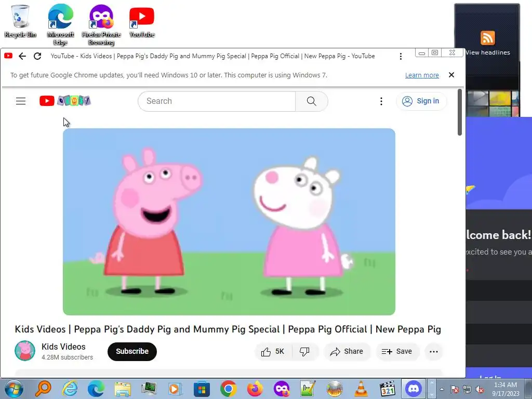Launch VLC media player from taskbar
The height and width of the screenshot is (399, 532).
coord(361,389)
